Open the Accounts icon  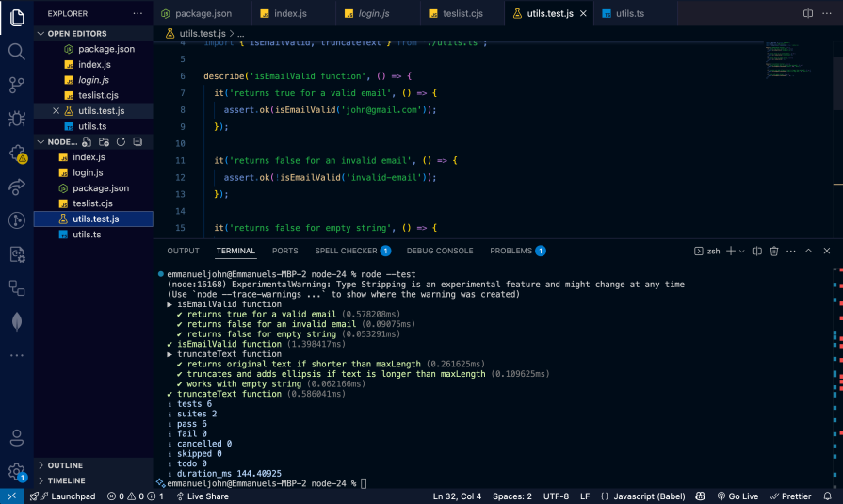[17, 438]
